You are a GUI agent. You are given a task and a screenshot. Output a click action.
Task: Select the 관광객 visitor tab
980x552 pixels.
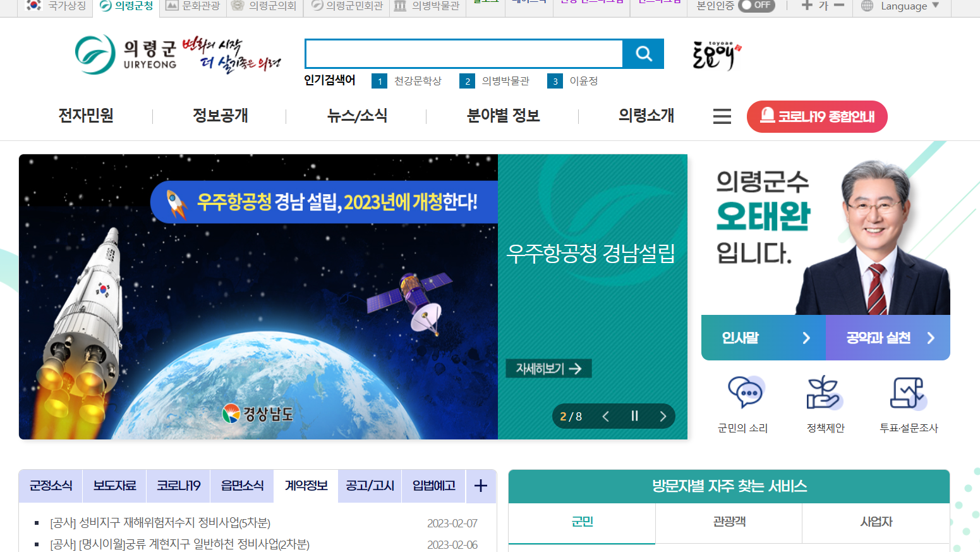click(728, 524)
